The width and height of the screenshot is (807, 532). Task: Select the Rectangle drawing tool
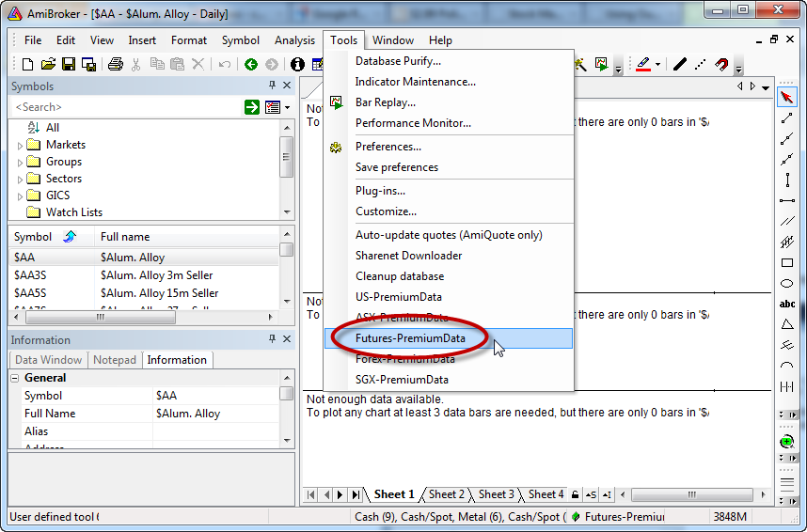pos(787,263)
